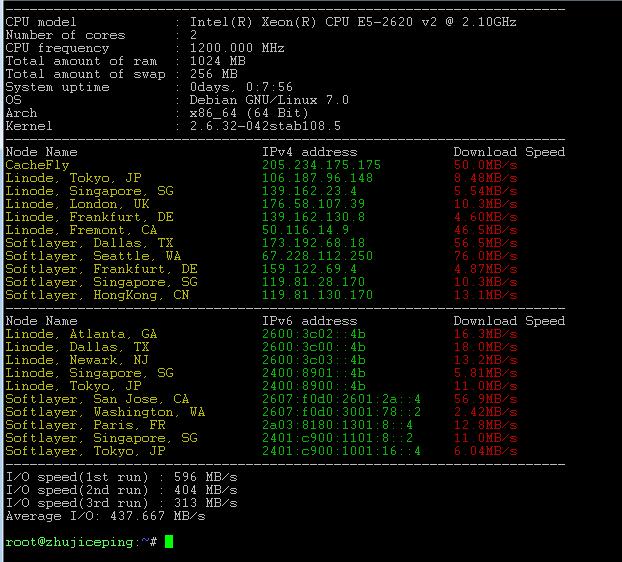Image resolution: width=622 pixels, height=562 pixels.
Task: Click the 6.04MB/s Tokyo download speed
Action: point(485,451)
